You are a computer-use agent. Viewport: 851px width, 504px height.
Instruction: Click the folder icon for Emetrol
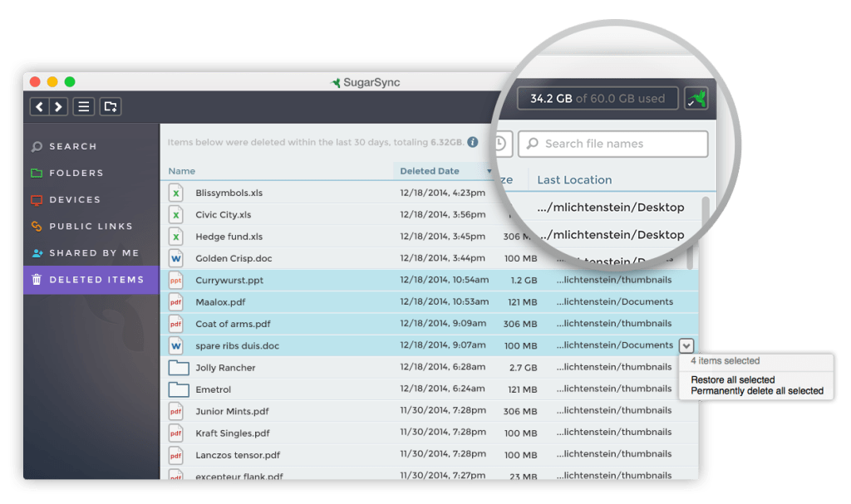pos(179,389)
